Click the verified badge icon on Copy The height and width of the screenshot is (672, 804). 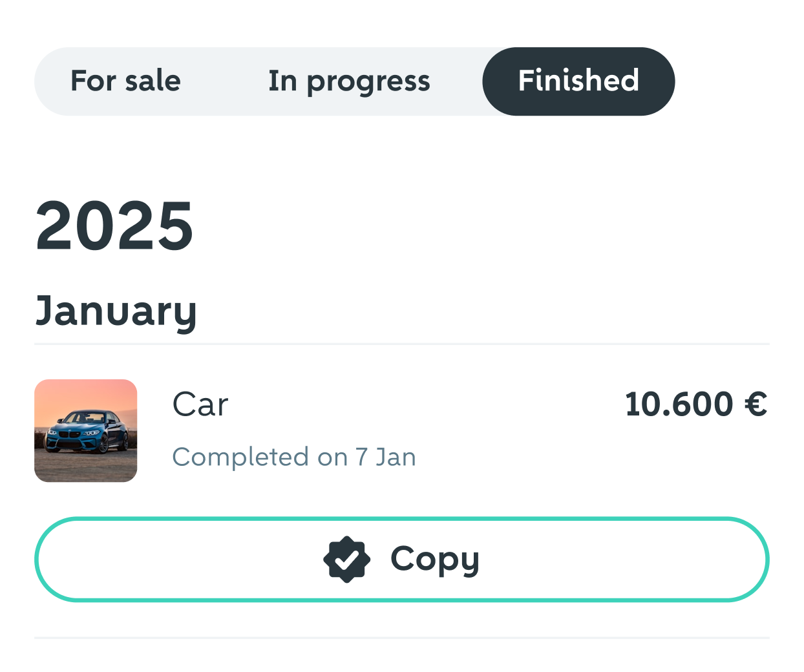(x=346, y=560)
